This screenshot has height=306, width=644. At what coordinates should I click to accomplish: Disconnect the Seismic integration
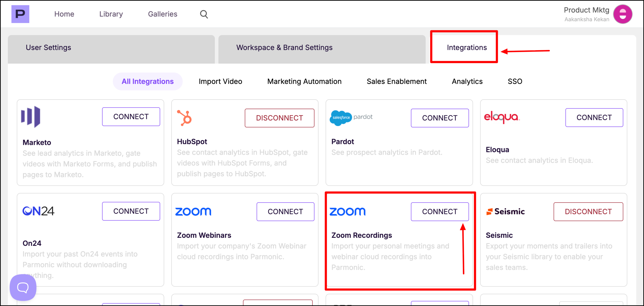pos(588,212)
